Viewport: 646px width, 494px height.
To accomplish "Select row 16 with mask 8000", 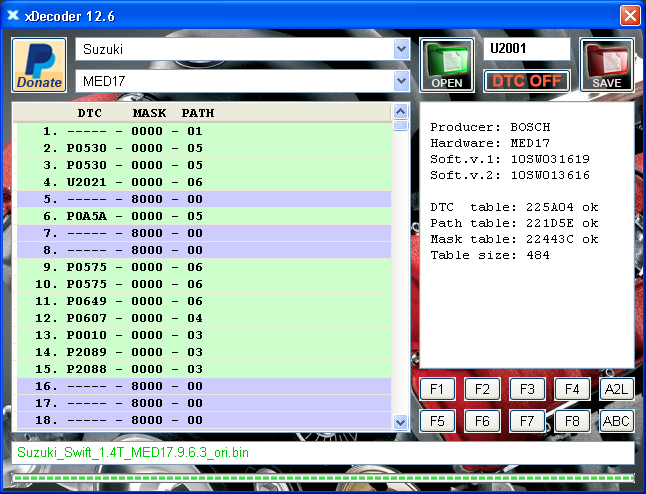I will click(x=204, y=386).
